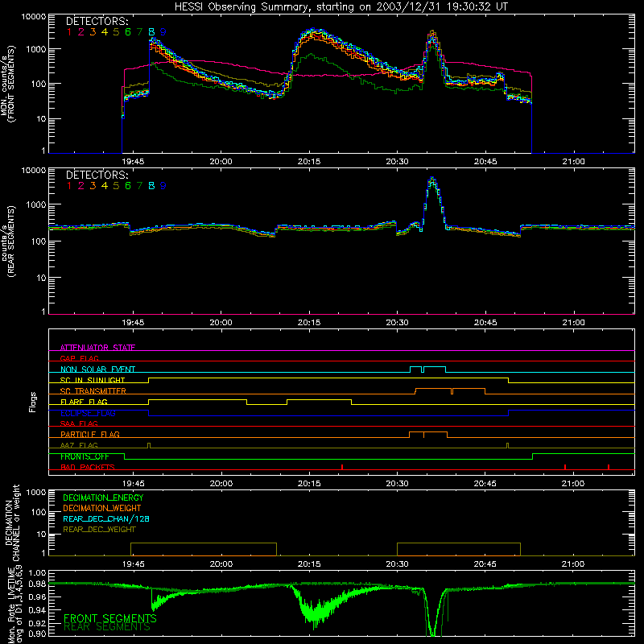Click the 20:00 time label under the flags plot
This screenshot has height=644, width=644.
(221, 484)
